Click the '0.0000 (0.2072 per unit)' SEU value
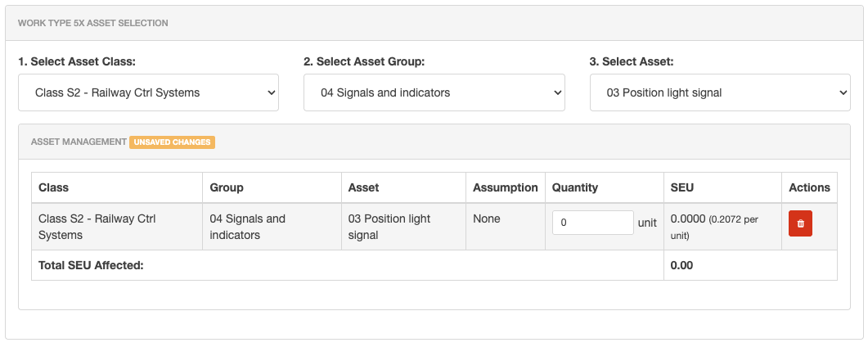868x347 pixels. (714, 227)
